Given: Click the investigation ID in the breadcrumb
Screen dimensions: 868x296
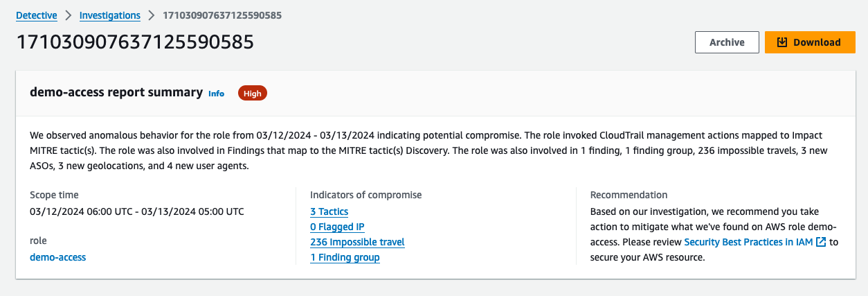Looking at the screenshot, I should pos(221,15).
